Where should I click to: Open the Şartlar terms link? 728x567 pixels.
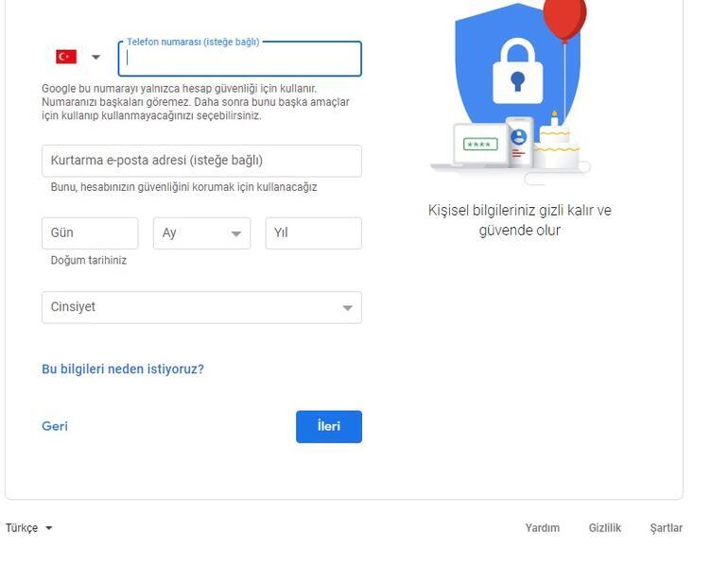667,528
